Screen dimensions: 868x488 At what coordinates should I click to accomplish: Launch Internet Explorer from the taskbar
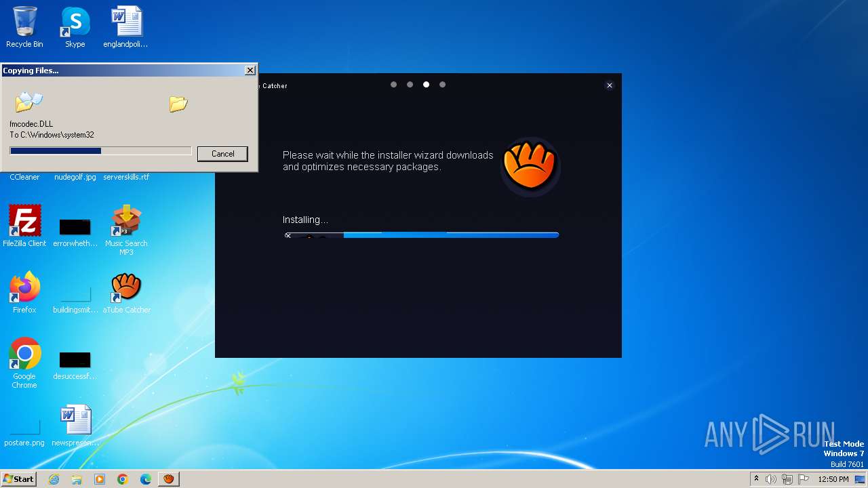pyautogui.click(x=54, y=479)
